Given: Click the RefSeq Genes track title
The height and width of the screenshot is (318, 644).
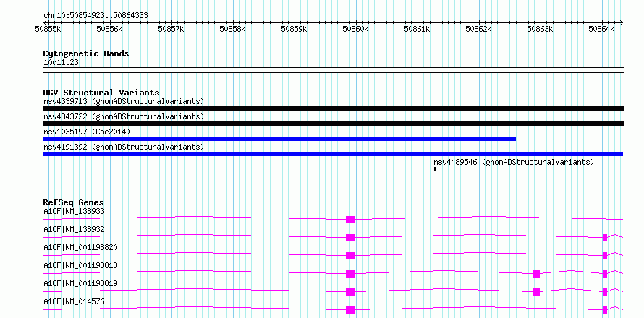Looking at the screenshot, I should click(x=74, y=202).
